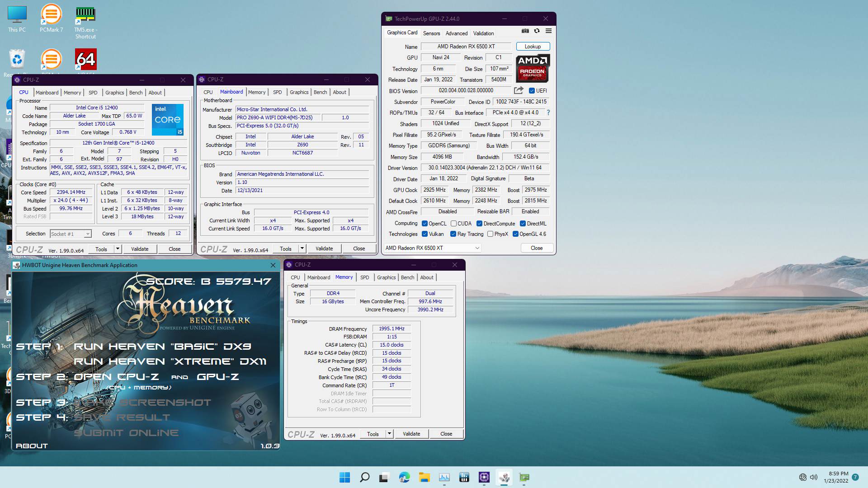This screenshot has height=488, width=868.
Task: Open taskbar Search icon
Action: click(x=364, y=477)
